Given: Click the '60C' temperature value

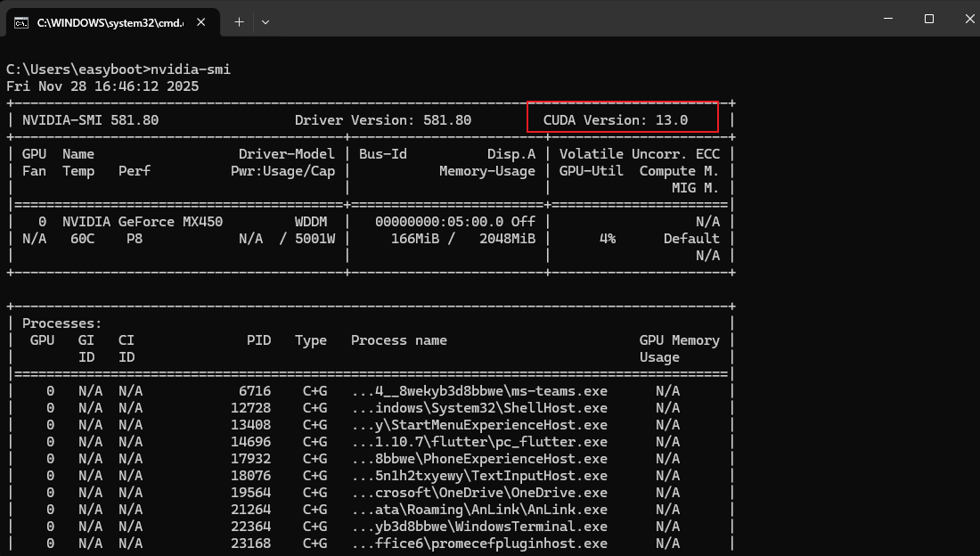Looking at the screenshot, I should [83, 238].
